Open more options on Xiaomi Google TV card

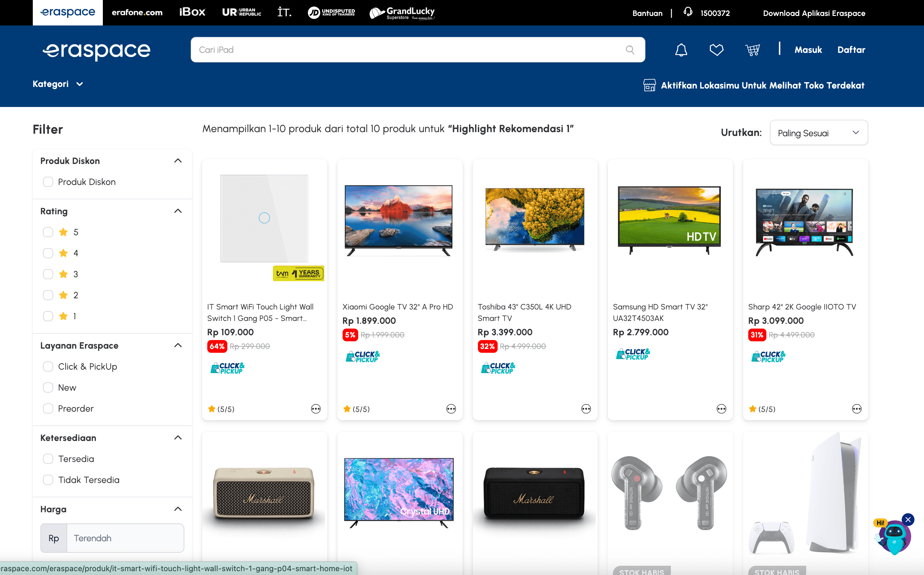click(451, 409)
